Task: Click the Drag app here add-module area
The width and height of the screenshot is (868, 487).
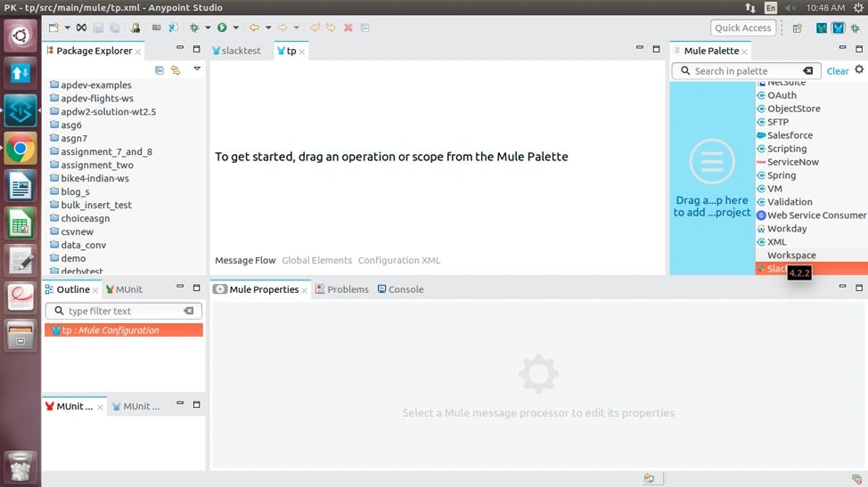Action: (712, 178)
